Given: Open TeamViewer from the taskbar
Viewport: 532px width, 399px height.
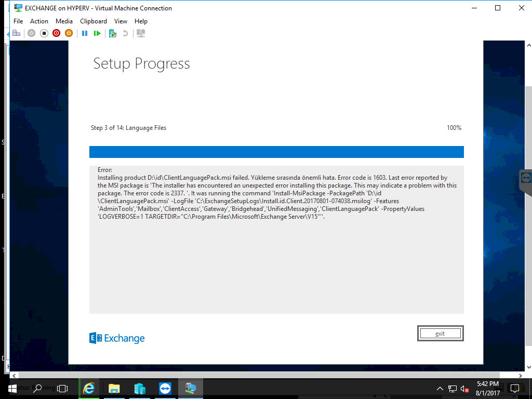Looking at the screenshot, I should click(x=165, y=389).
